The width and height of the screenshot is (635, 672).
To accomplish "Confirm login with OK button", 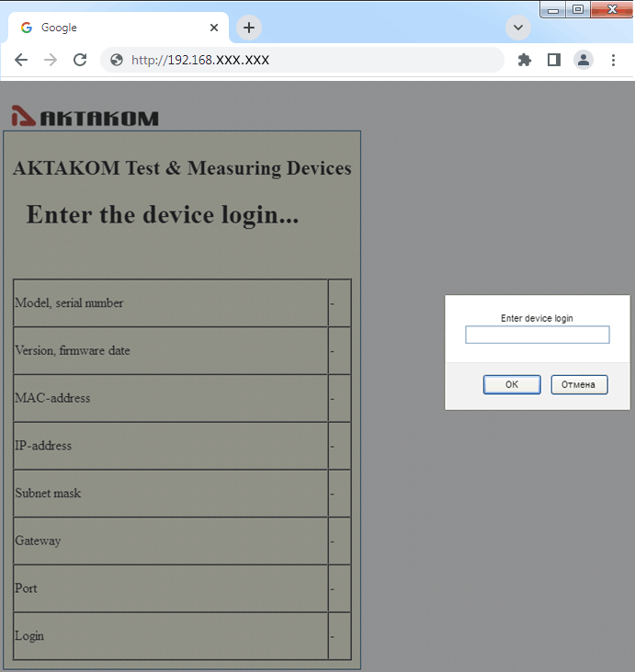I will [512, 384].
